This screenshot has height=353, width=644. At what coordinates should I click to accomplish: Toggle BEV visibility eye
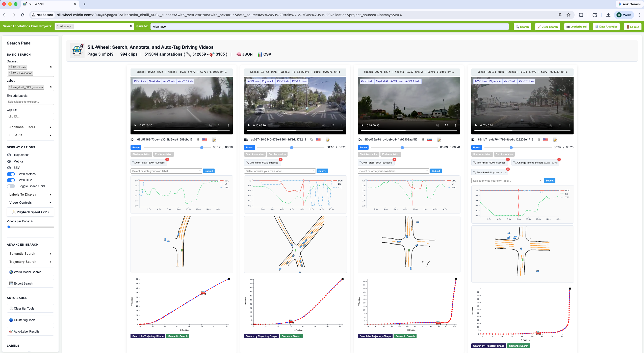[9, 168]
